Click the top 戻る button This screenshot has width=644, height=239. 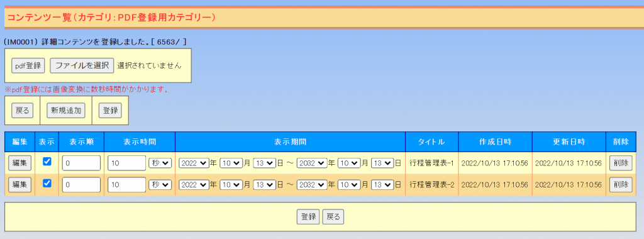point(22,111)
